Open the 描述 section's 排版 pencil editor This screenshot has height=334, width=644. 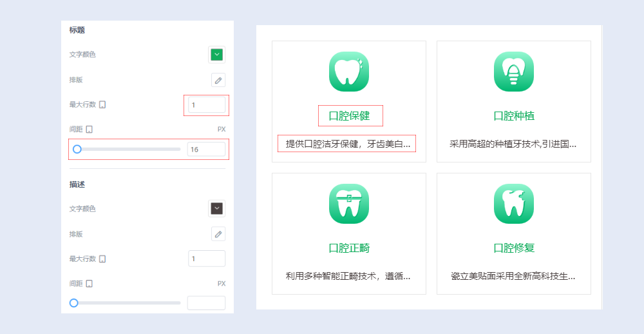218,234
